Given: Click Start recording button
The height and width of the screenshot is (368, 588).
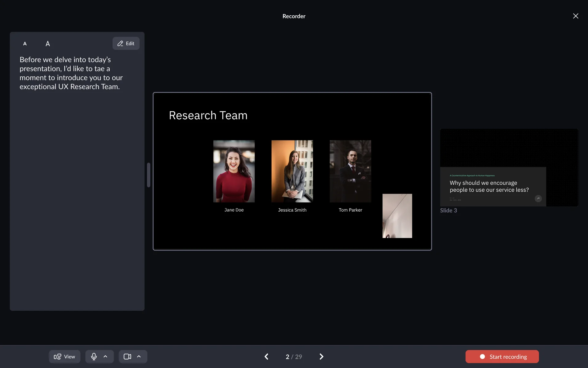Looking at the screenshot, I should tap(502, 356).
